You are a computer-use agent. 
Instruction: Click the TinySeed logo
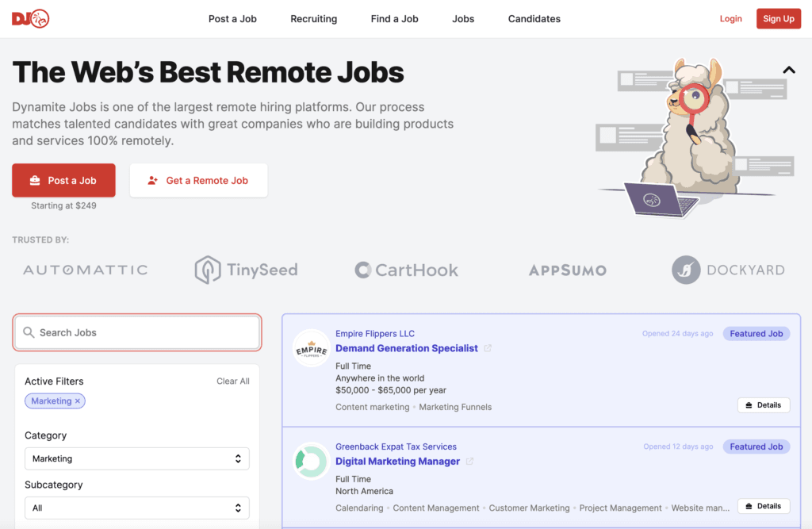coord(246,270)
